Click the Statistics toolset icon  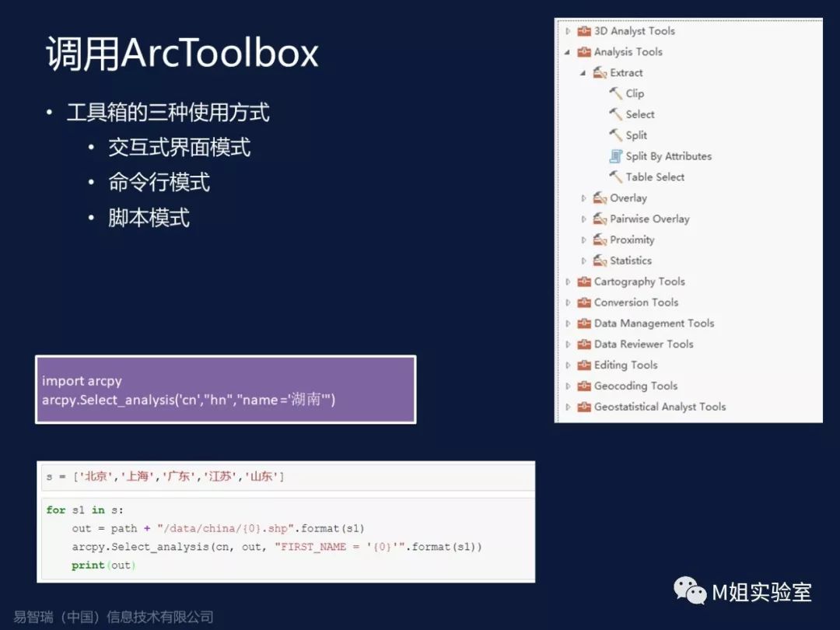600,261
